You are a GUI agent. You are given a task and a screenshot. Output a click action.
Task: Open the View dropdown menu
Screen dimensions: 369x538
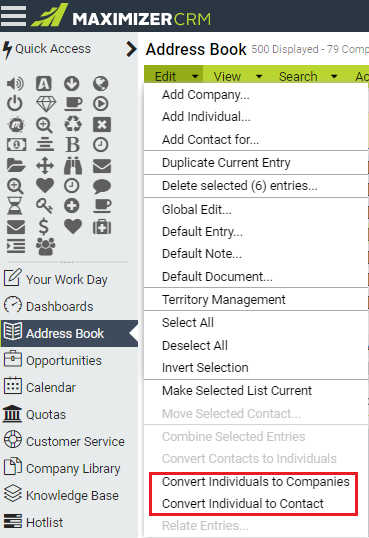238,76
